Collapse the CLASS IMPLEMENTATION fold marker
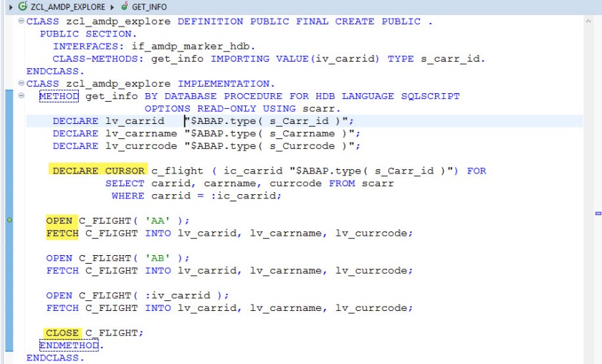This screenshot has height=364, width=602. pyautogui.click(x=21, y=83)
